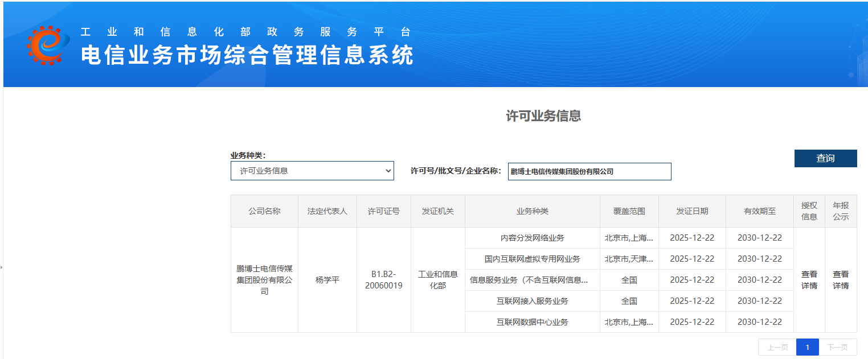Open 查看详情 under 授权信息 column
Image resolution: width=868 pixels, height=359 pixels.
(x=809, y=280)
